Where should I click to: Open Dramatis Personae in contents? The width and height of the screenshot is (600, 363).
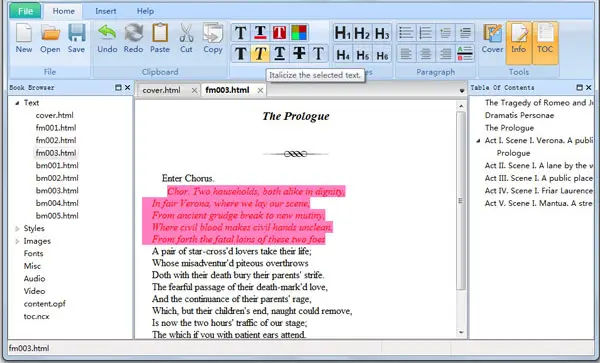[519, 115]
